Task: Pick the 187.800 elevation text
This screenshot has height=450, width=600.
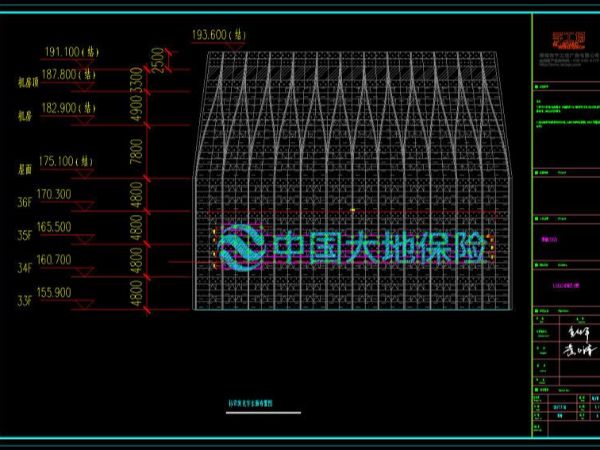Action: 68,74
